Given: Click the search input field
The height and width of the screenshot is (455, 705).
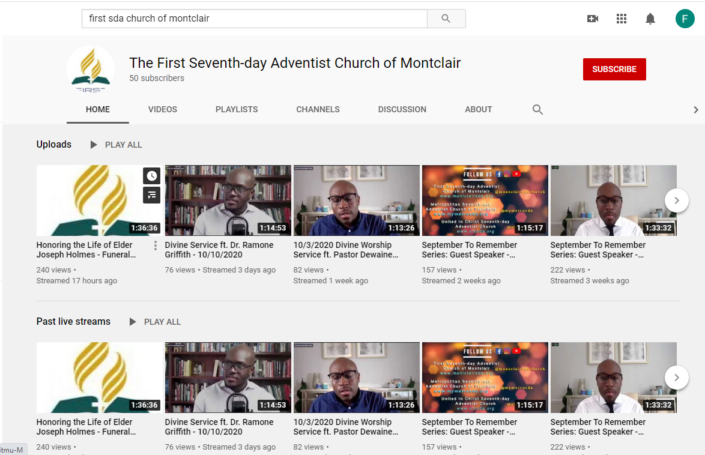Looking at the screenshot, I should [254, 18].
